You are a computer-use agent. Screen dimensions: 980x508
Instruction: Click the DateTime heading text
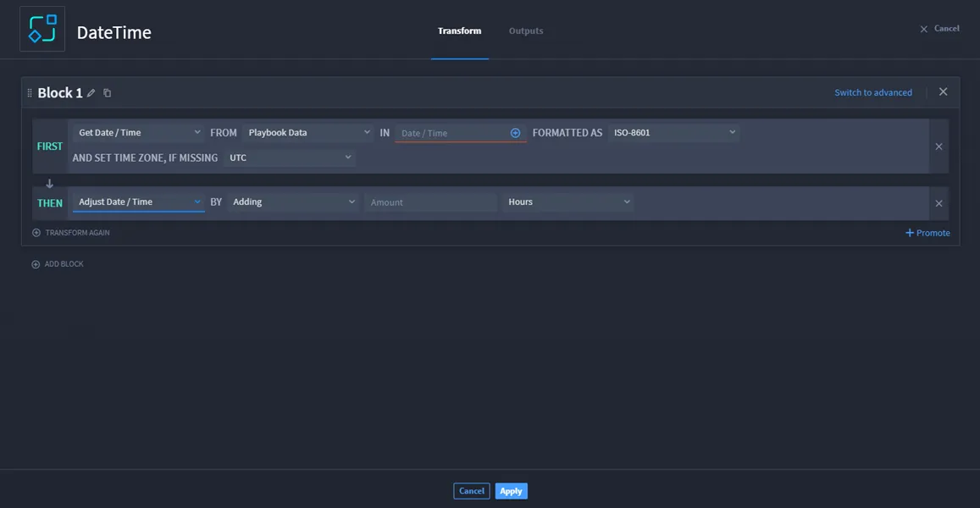[x=114, y=32]
